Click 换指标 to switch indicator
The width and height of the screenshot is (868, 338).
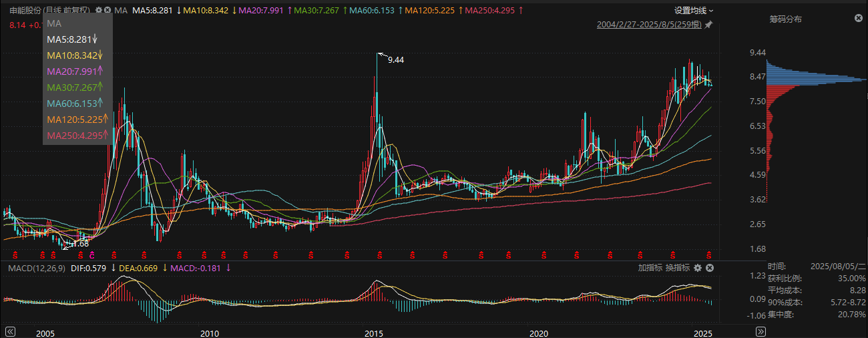(x=677, y=268)
